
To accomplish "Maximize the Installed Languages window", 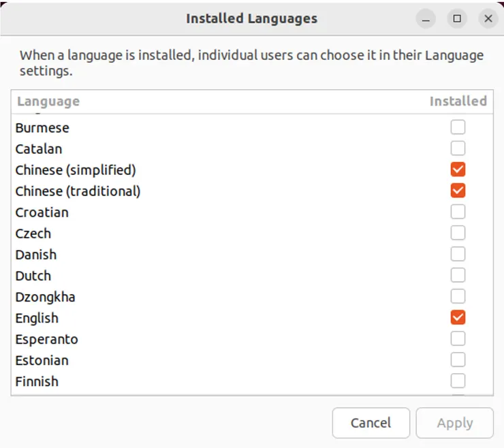I will tap(457, 19).
